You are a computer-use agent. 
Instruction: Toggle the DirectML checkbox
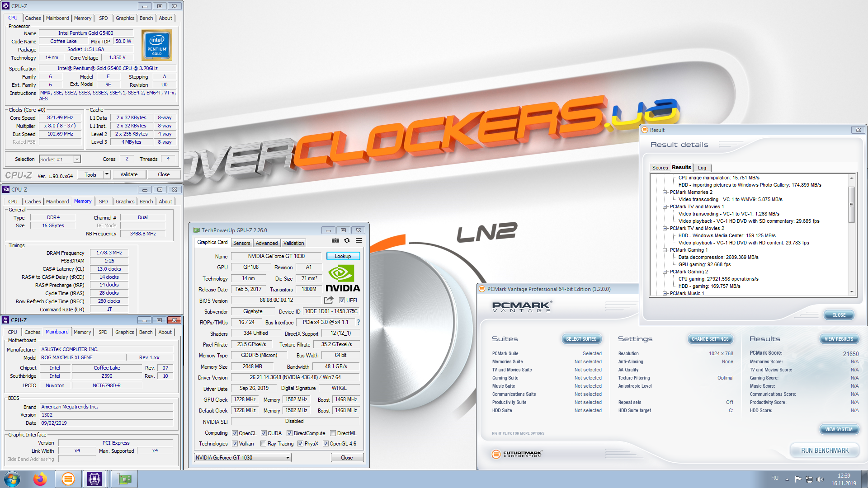pos(333,433)
